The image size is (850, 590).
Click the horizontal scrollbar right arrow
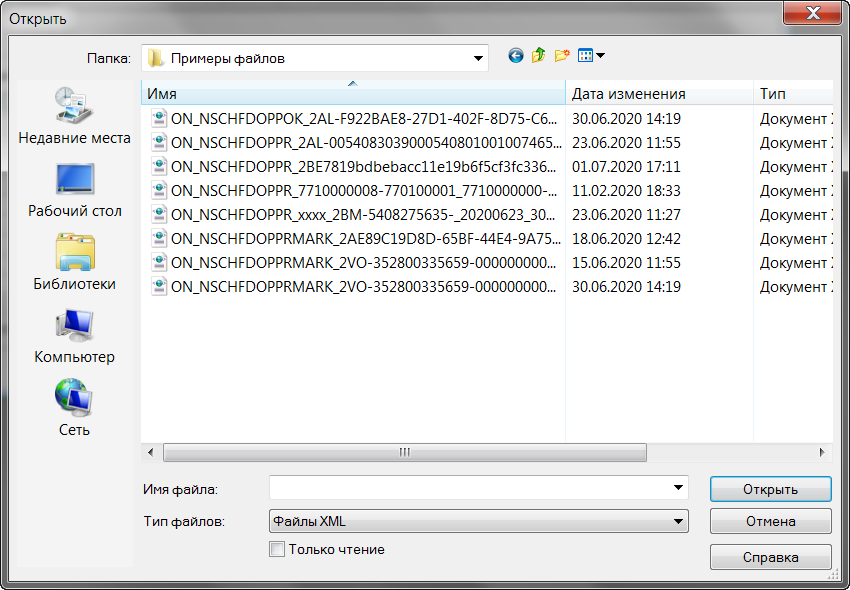pos(822,452)
